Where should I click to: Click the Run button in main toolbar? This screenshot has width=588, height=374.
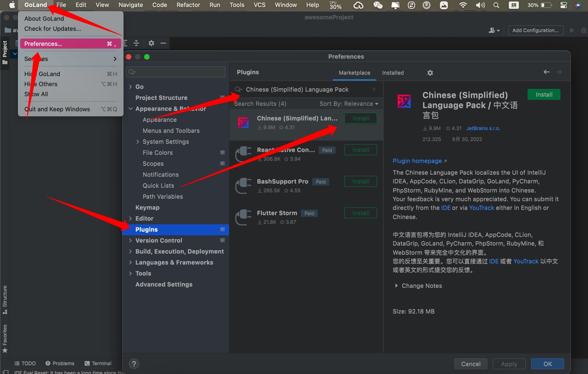[572, 30]
